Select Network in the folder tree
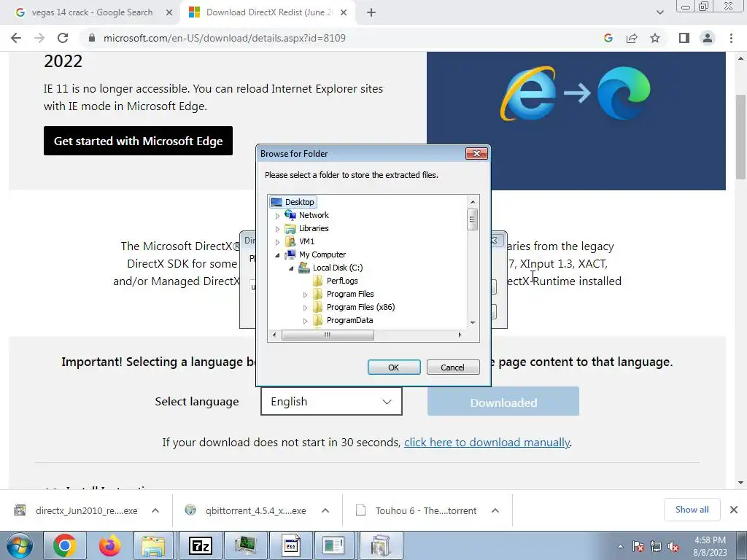Viewport: 747px width, 560px height. pos(314,215)
